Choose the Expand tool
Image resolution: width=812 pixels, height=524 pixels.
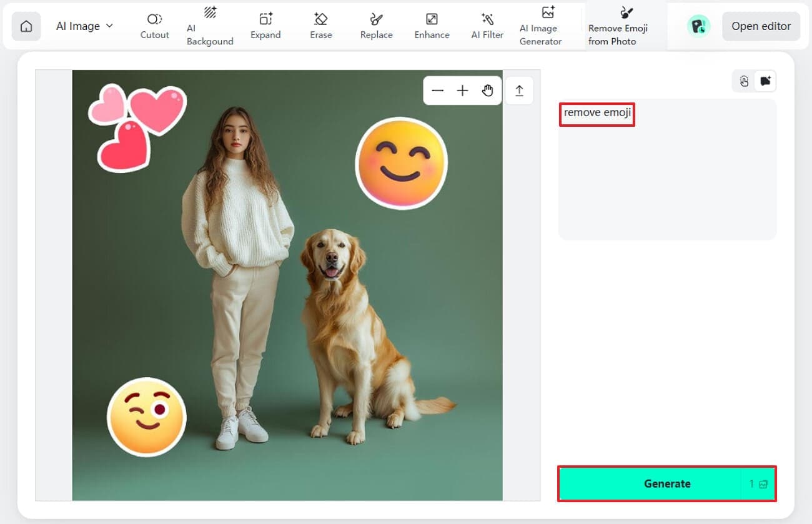coord(265,26)
